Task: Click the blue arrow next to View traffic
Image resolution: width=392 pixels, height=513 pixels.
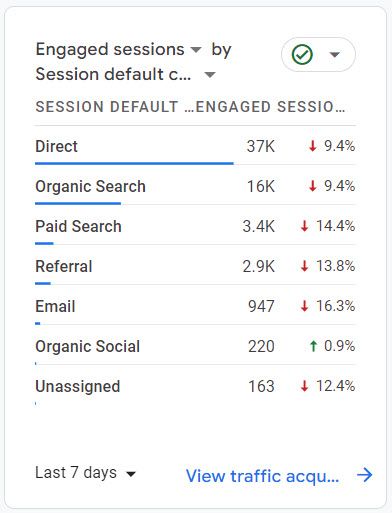Action: pyautogui.click(x=364, y=475)
